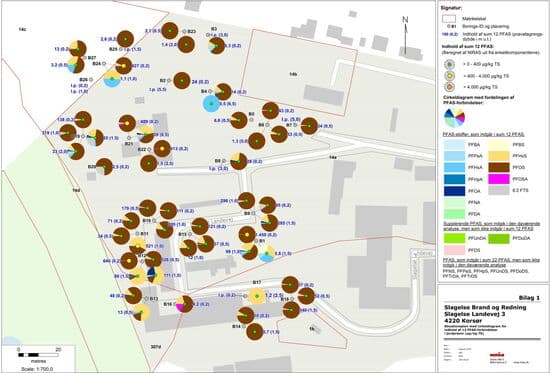Click the map scale bar

38,355
